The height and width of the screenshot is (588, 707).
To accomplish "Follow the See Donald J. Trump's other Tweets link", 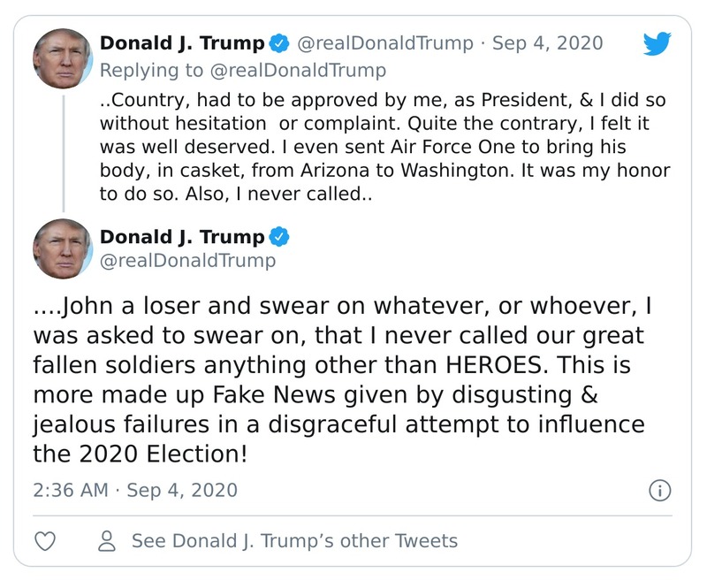I will (x=294, y=541).
